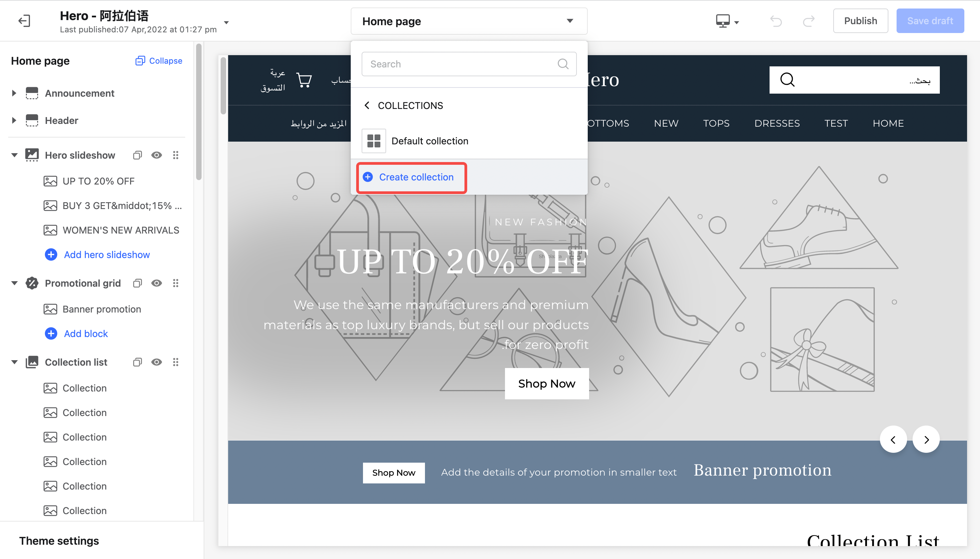
Task: Click the Publish button
Action: click(x=860, y=21)
